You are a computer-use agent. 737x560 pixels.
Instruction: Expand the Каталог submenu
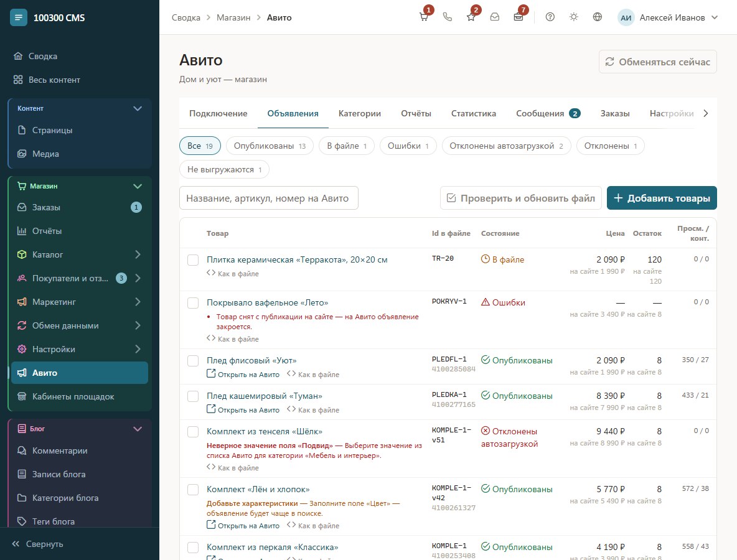coord(138,254)
